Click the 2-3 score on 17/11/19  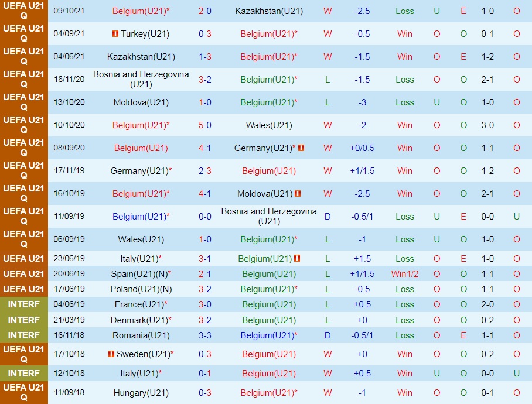(205, 171)
